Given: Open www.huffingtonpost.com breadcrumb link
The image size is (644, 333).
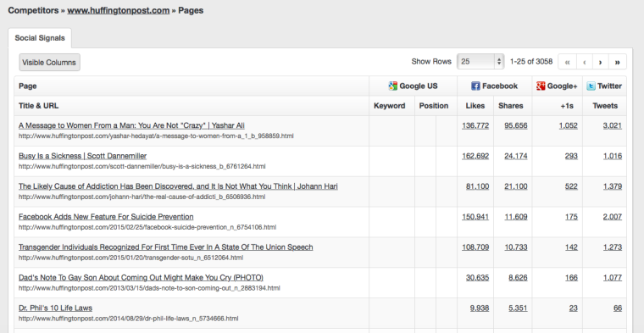Looking at the screenshot, I should pos(119,10).
